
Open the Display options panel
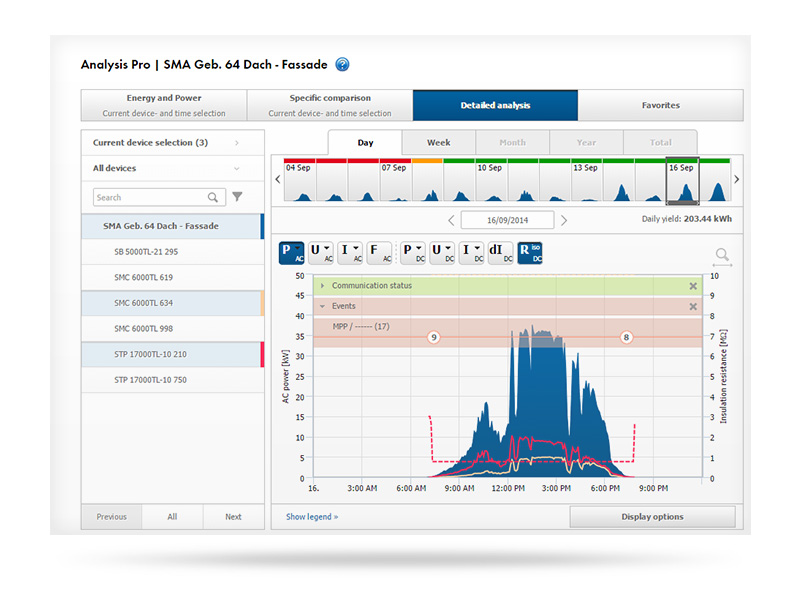(653, 517)
